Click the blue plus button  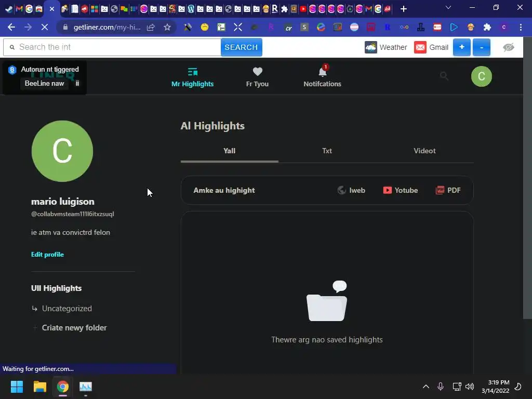coord(462,47)
